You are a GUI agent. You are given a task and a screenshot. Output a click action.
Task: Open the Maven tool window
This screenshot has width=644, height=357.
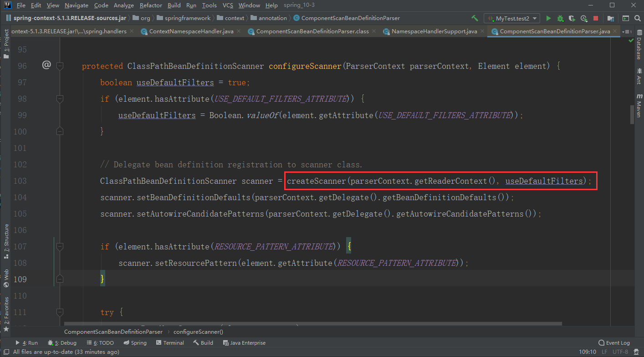coord(639,106)
